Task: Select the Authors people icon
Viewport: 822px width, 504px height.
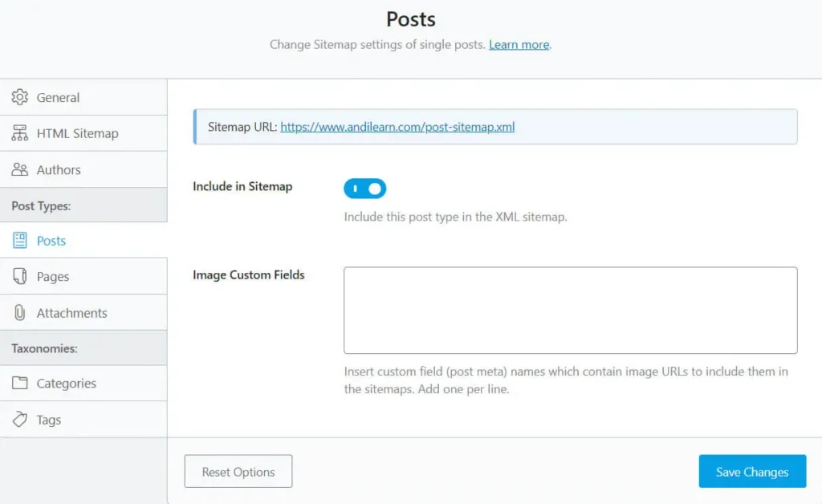Action: [x=22, y=169]
